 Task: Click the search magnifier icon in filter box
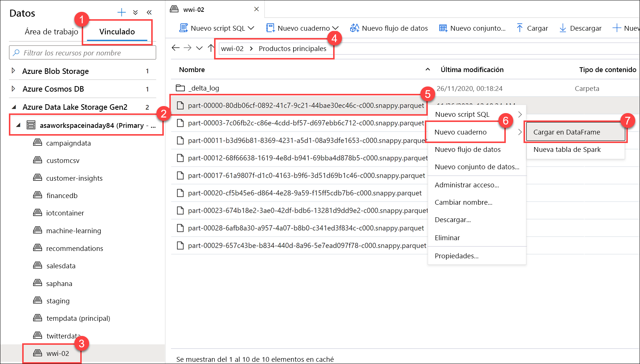[x=16, y=53]
